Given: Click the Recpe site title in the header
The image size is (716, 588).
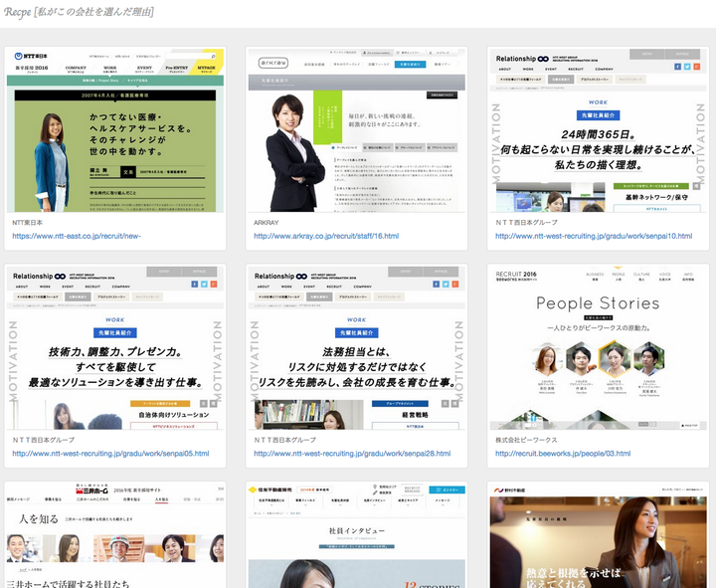Looking at the screenshot, I should (x=79, y=12).
